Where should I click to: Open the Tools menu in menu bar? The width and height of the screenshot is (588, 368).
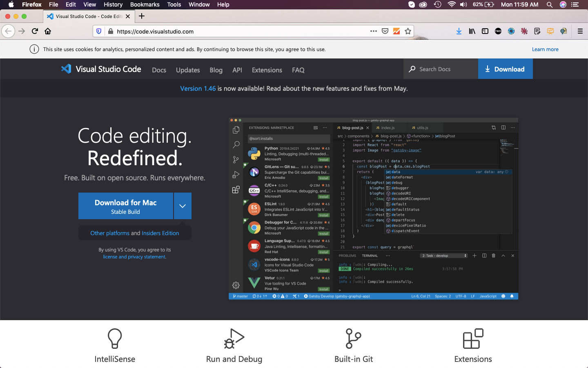point(174,4)
